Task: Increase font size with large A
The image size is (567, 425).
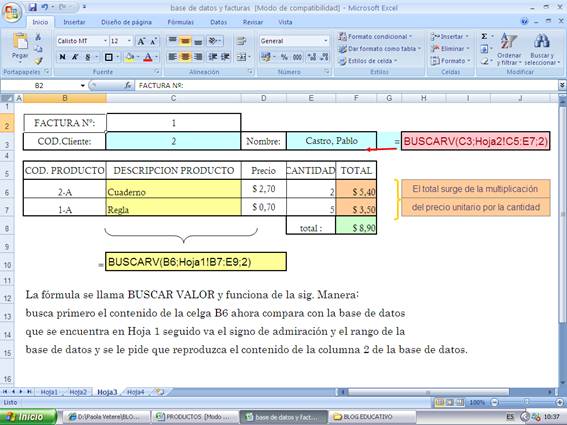Action: point(141,41)
